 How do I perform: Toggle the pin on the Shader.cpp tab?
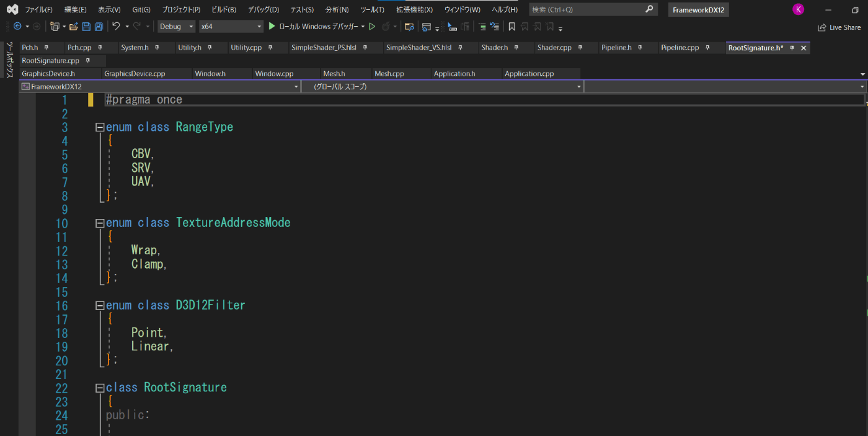[580, 48]
